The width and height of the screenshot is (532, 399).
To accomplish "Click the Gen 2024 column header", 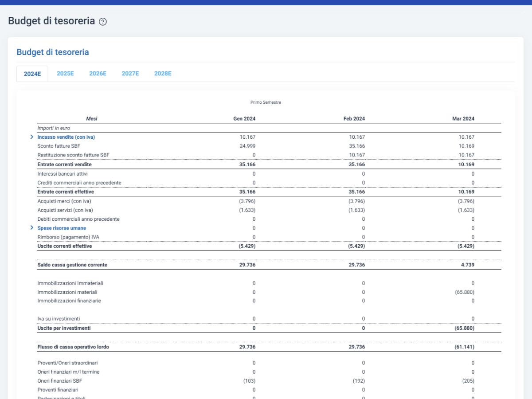I will pos(244,119).
